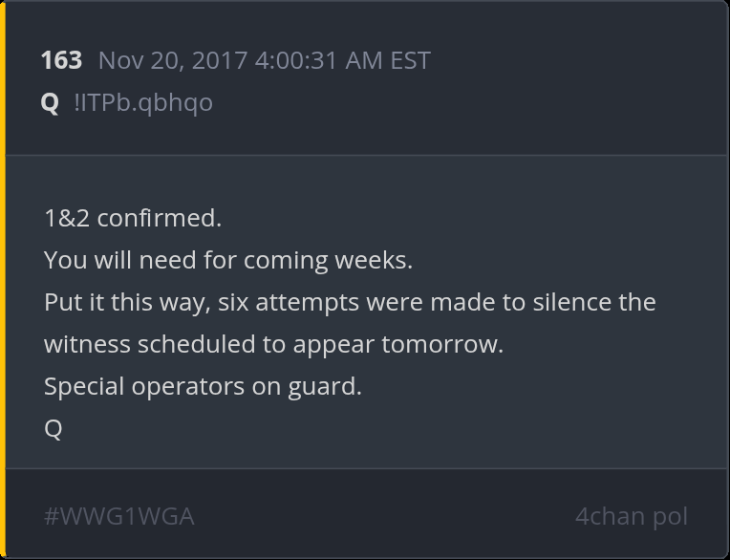Image resolution: width=730 pixels, height=560 pixels.
Task: Click the phrase "six attempts" in the post
Action: click(276, 302)
